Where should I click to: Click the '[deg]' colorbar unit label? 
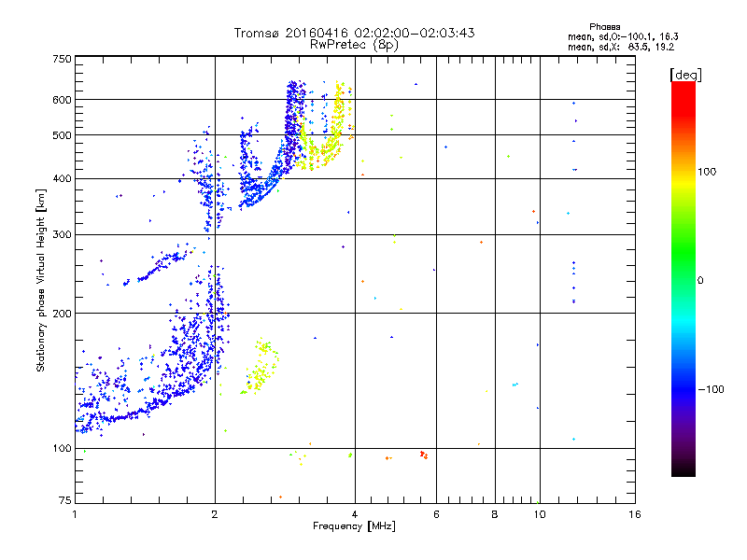[685, 75]
